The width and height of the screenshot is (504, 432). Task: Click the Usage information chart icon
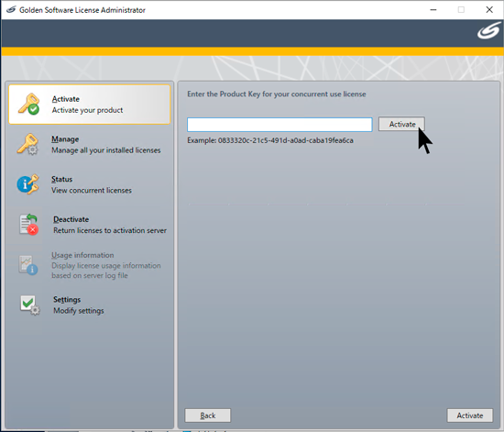tap(28, 265)
